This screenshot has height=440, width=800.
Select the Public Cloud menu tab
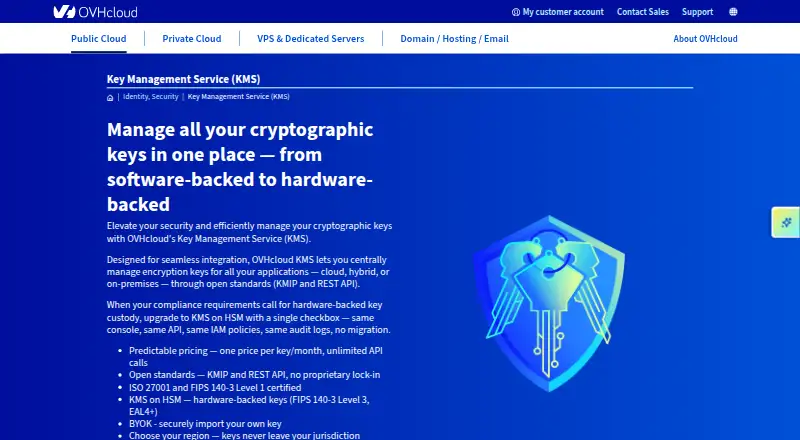(x=98, y=38)
